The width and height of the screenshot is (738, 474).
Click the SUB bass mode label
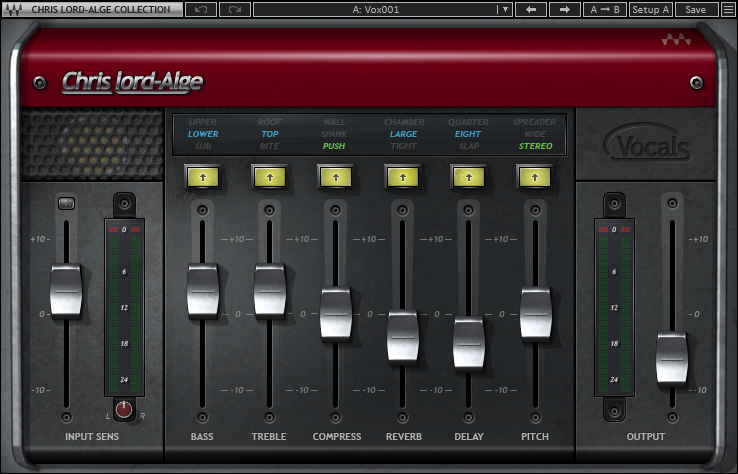coord(203,146)
